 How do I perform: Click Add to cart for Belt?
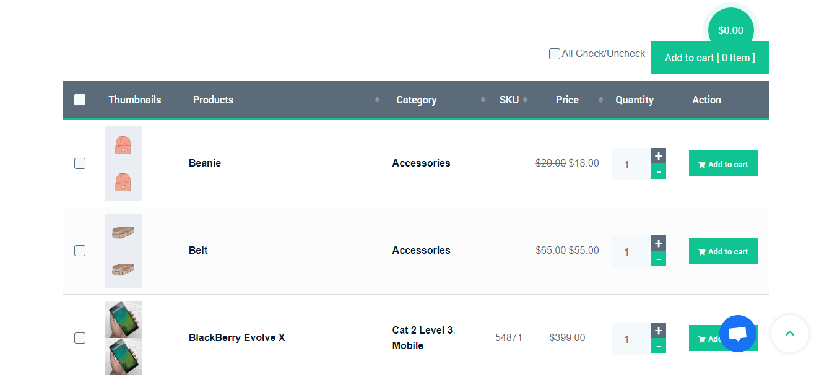tap(723, 251)
